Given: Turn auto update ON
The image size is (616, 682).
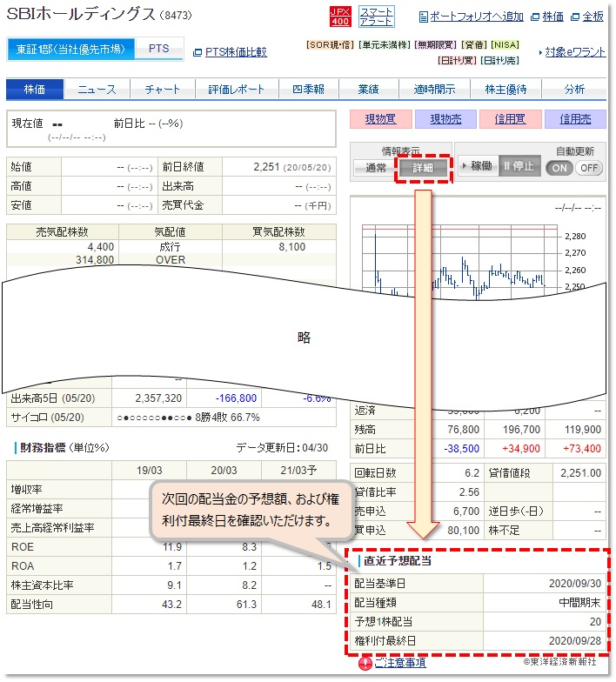Looking at the screenshot, I should 559,168.
